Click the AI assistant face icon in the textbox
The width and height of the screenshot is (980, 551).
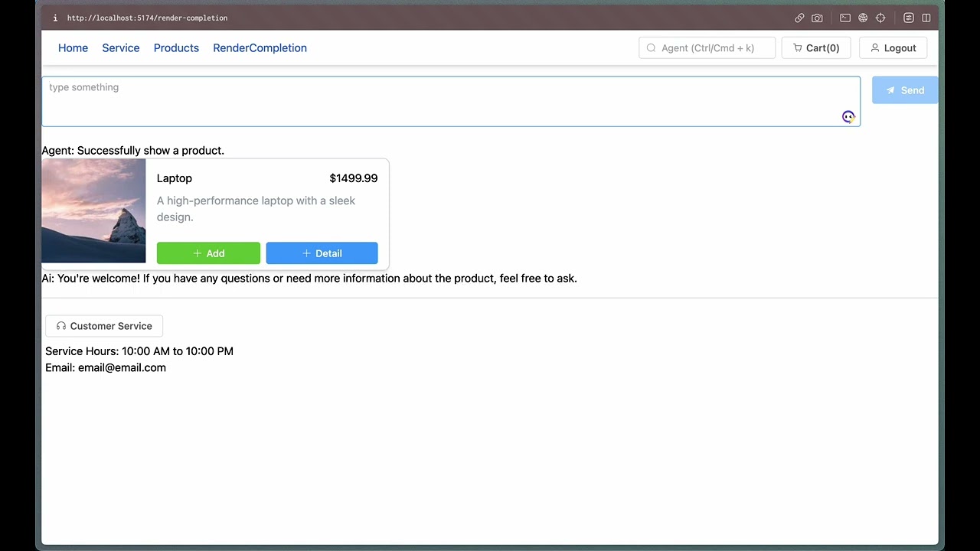pyautogui.click(x=848, y=116)
